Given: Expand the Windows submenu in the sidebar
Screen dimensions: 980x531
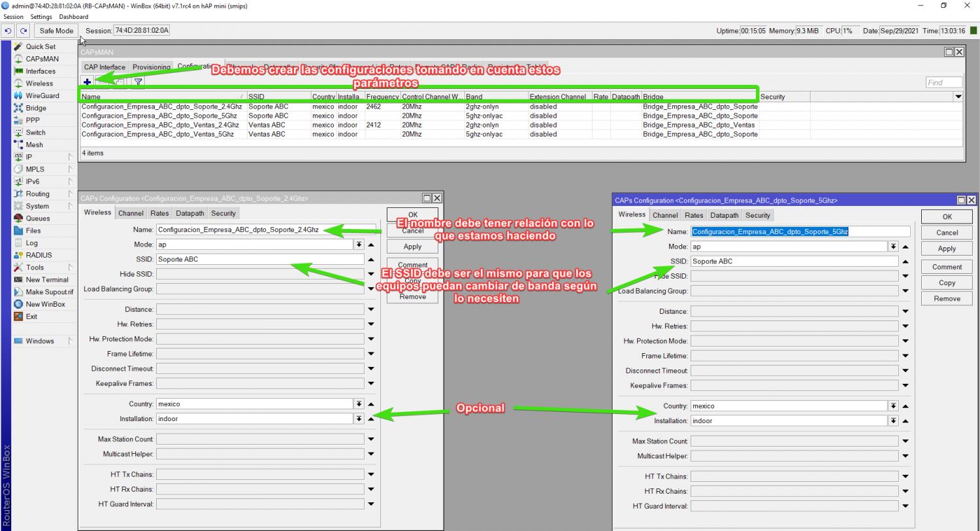Looking at the screenshot, I should tap(70, 341).
